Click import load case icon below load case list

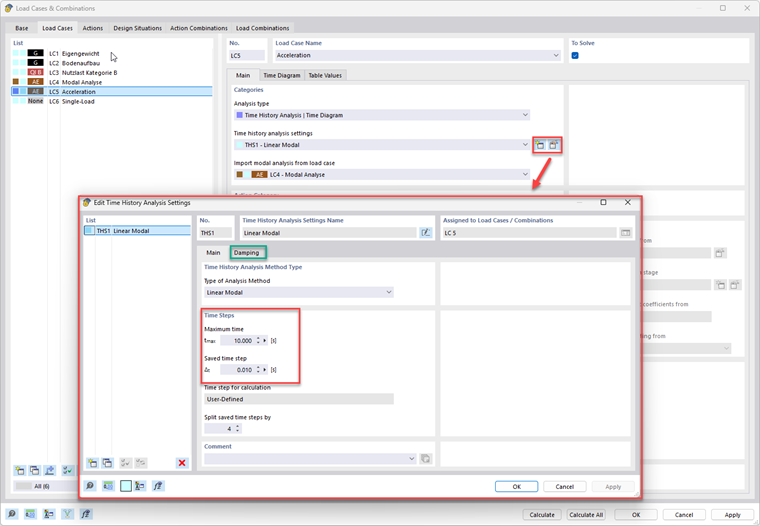pyautogui.click(x=49, y=470)
